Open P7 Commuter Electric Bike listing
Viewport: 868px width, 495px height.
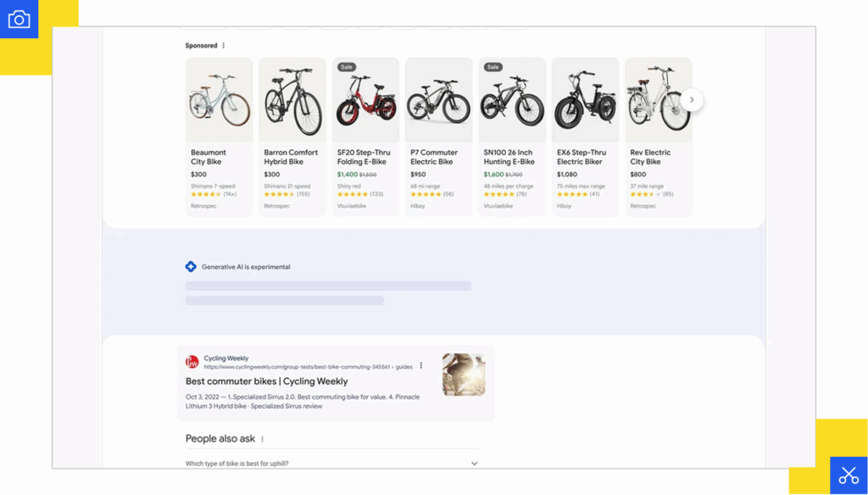click(x=434, y=157)
